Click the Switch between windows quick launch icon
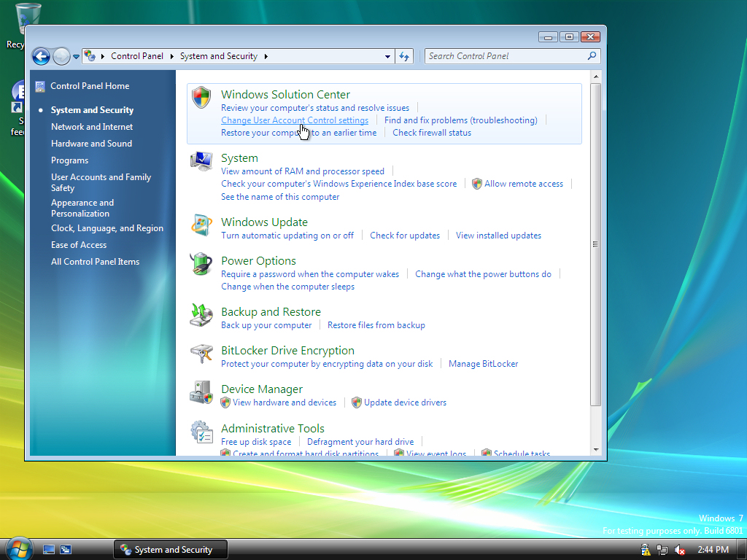747x560 pixels. pos(66,550)
